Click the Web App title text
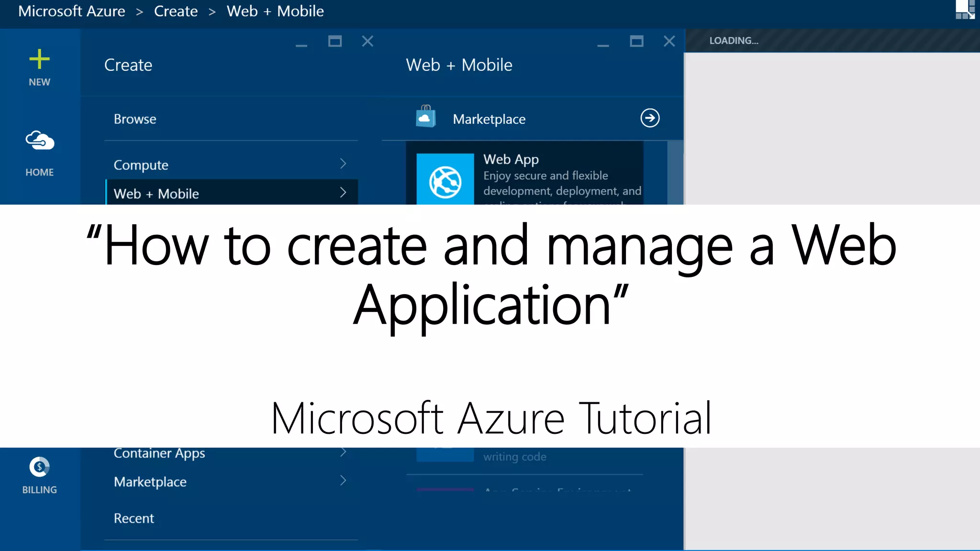This screenshot has height=551, width=980. pos(511,159)
